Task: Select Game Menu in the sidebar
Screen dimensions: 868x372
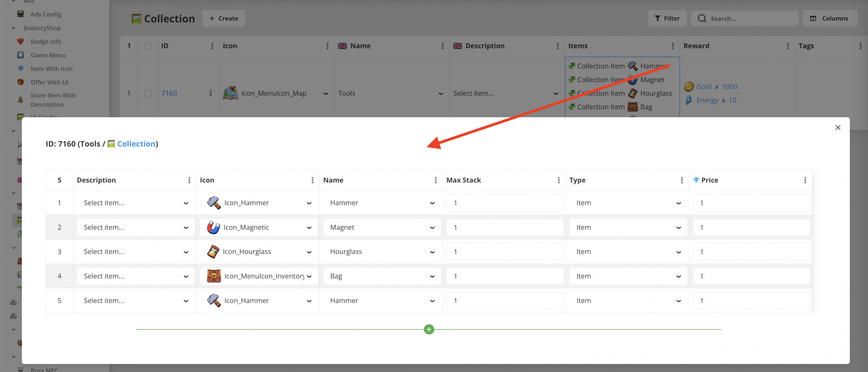Action: pos(48,55)
